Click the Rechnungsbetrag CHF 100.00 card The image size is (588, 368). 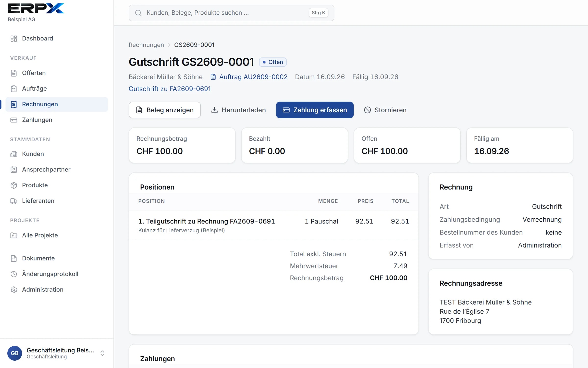182,145
